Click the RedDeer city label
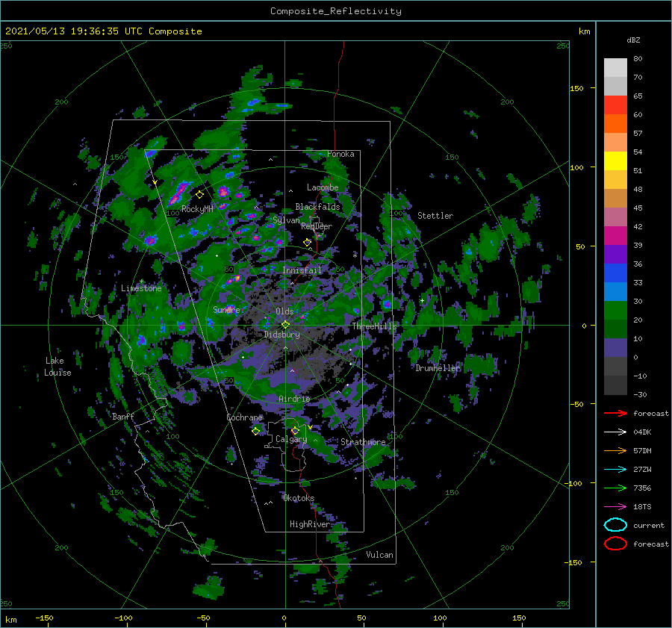The height and width of the screenshot is (628, 672). click(317, 226)
